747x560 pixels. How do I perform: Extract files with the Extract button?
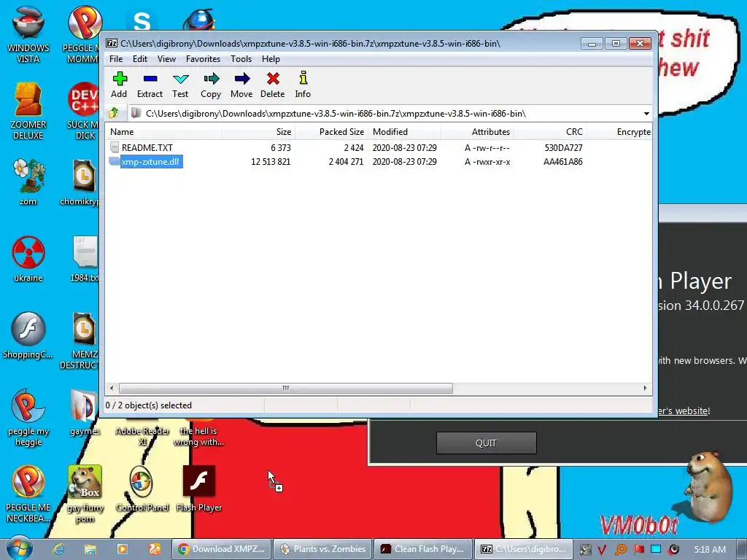click(x=150, y=85)
